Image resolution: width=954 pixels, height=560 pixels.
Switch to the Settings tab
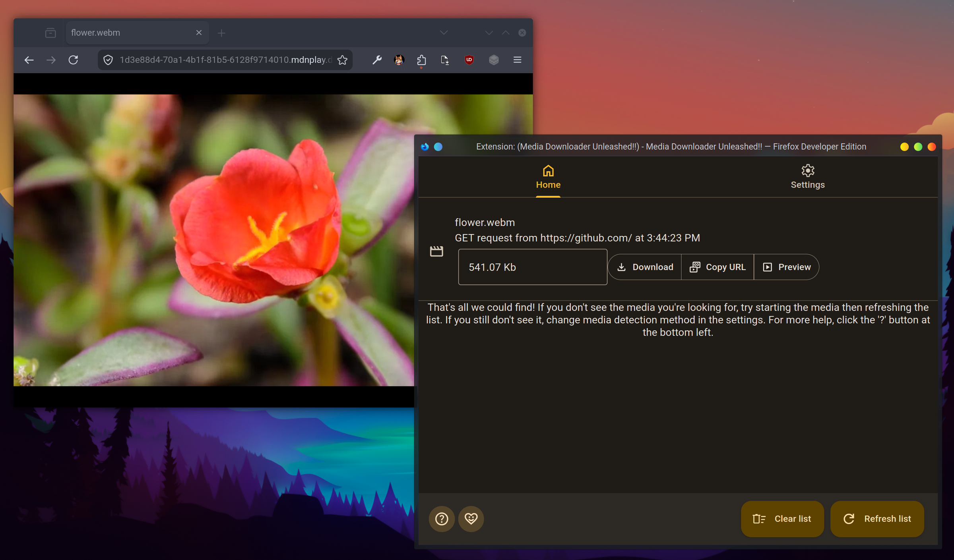click(x=807, y=177)
